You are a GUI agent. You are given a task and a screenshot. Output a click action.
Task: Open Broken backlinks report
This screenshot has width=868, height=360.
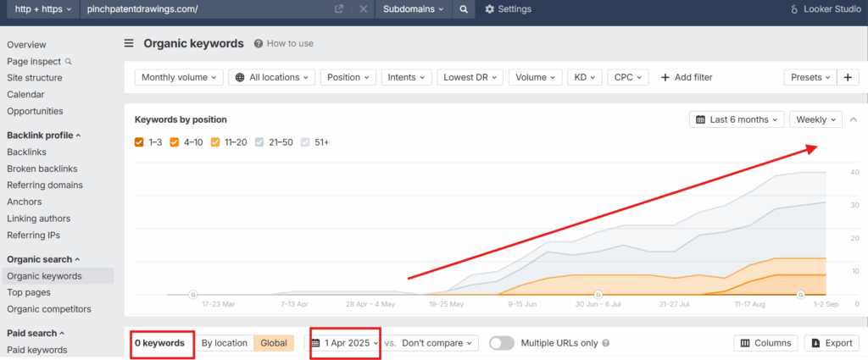pos(42,169)
